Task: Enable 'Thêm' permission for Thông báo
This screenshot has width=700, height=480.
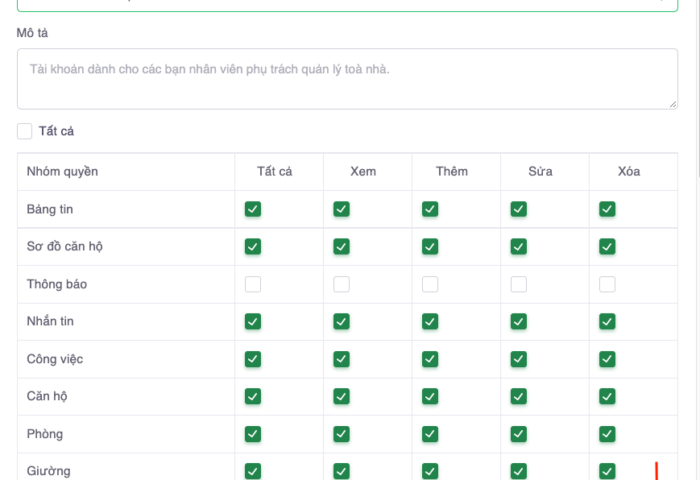Action: click(x=430, y=284)
